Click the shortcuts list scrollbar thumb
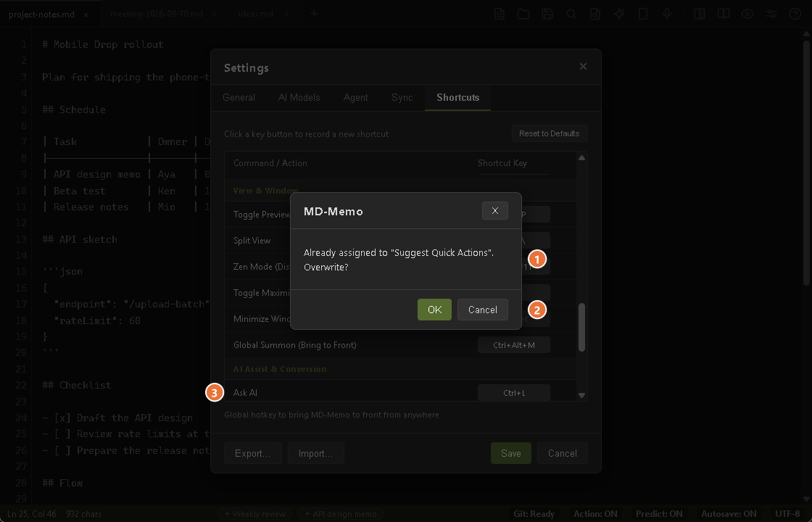This screenshot has width=812, height=522. point(581,327)
